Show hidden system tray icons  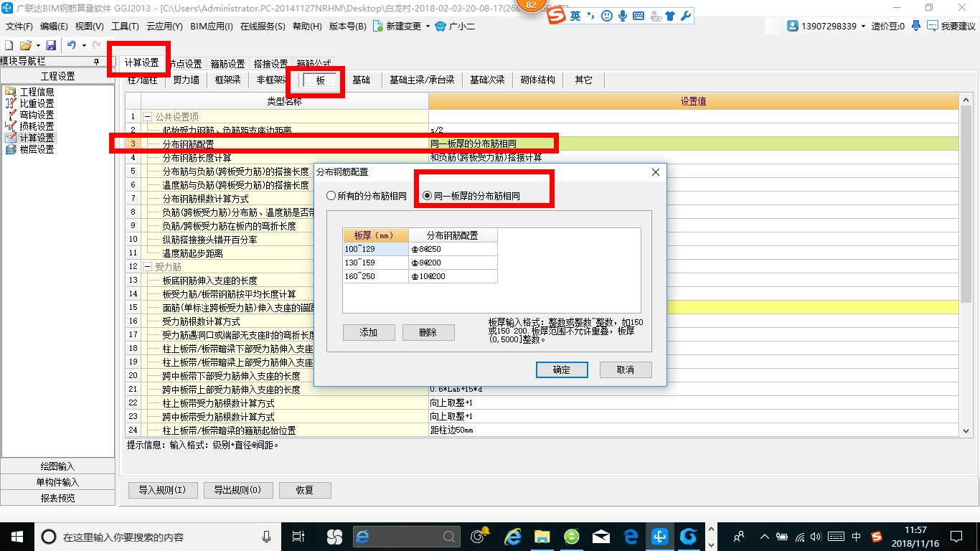765,536
